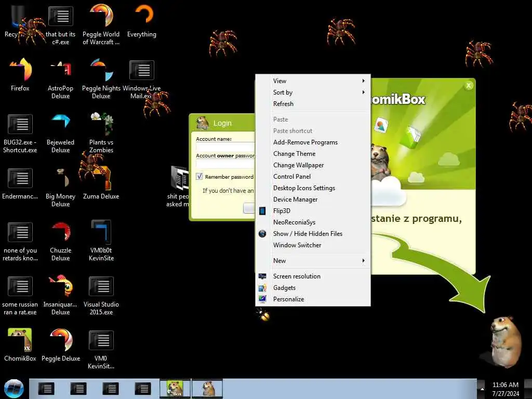Open Gadgets from context menu
This screenshot has height=399, width=532.
pyautogui.click(x=313, y=288)
